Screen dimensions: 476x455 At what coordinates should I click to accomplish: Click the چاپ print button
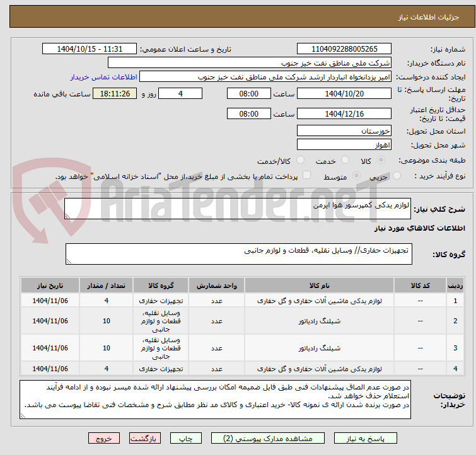[x=186, y=439]
